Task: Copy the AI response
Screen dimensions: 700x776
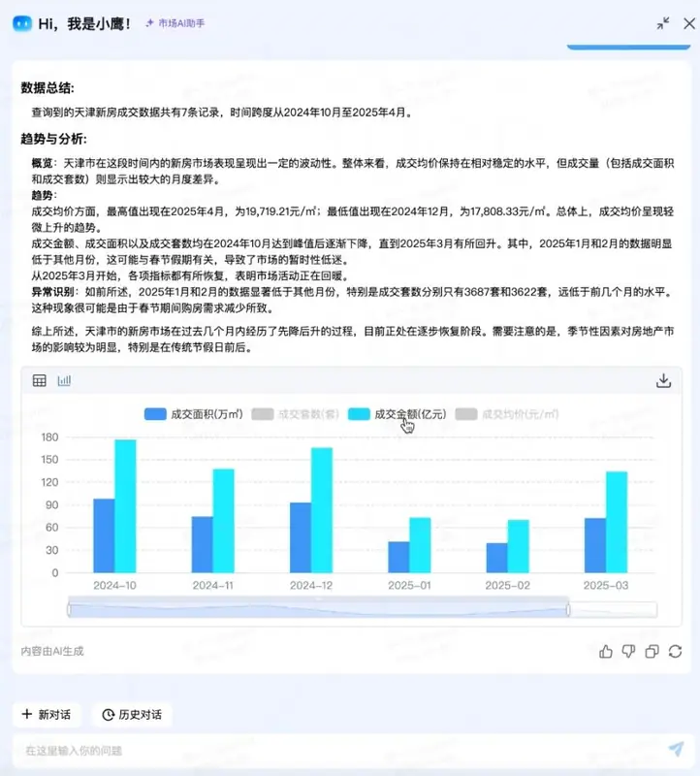Action: 652,651
